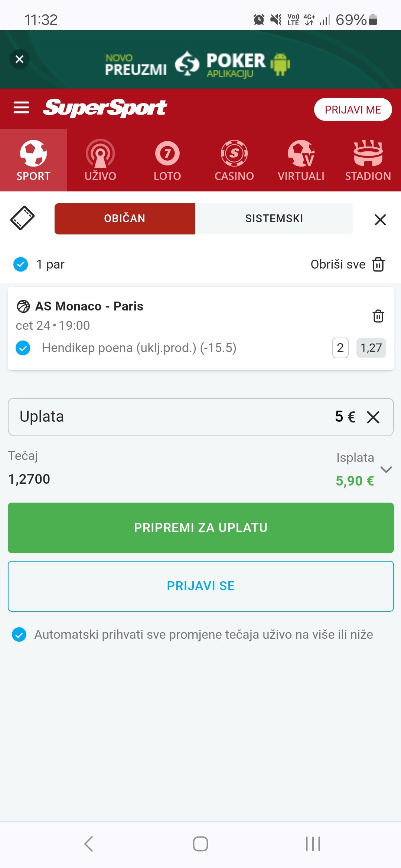Go to the Loto section

point(167,160)
